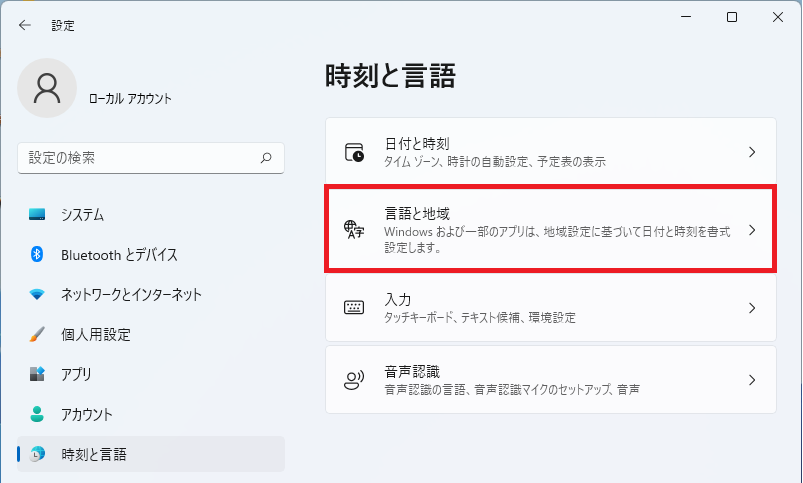Expand the 日付と時刻 chevron

752,152
